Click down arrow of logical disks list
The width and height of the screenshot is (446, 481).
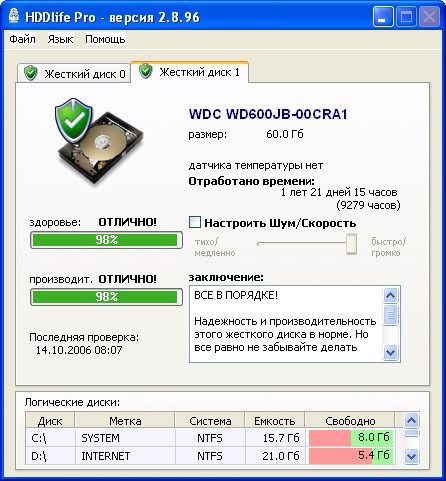411,456
